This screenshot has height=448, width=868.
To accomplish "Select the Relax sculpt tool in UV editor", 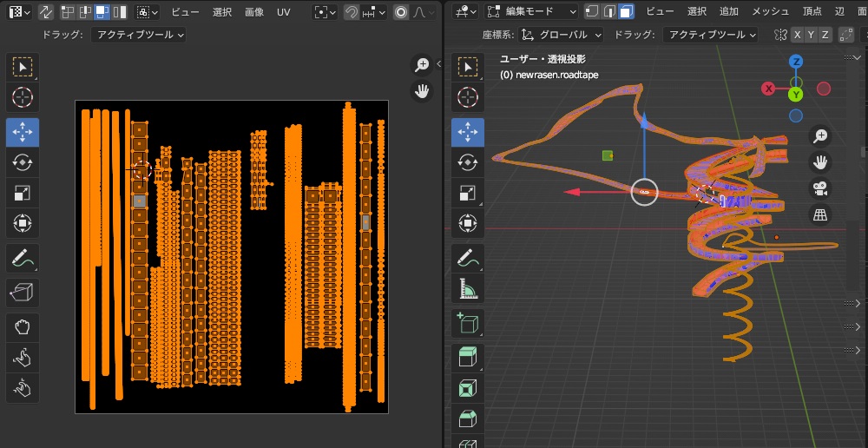I will 23,358.
